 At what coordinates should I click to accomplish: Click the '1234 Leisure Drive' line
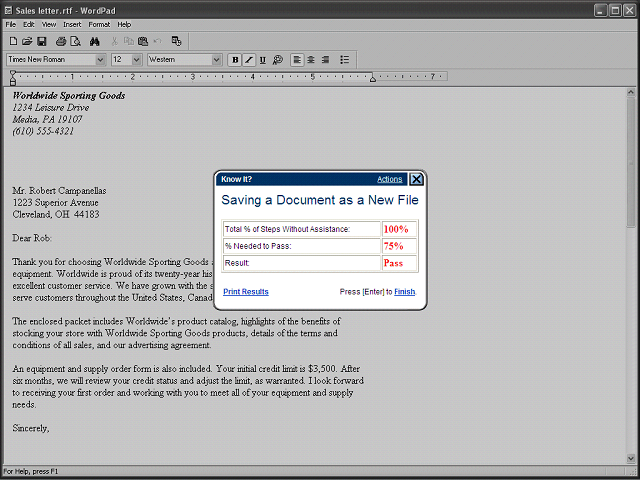[x=51, y=108]
